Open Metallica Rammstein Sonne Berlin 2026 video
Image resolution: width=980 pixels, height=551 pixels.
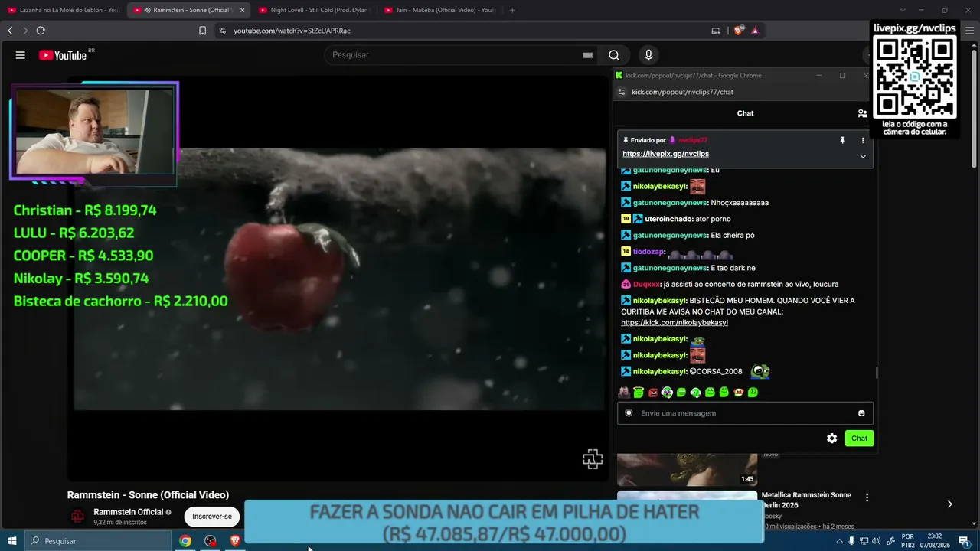tap(806, 500)
